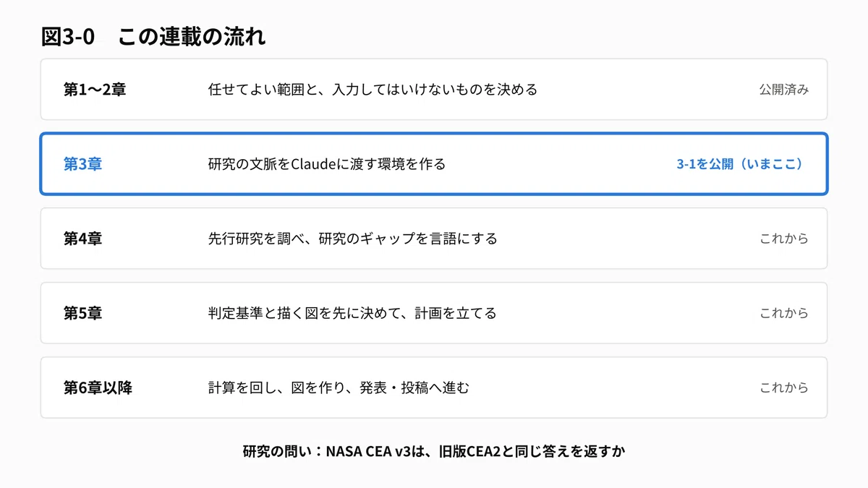
Task: Select the highlighted 第3章 label
Action: point(82,164)
